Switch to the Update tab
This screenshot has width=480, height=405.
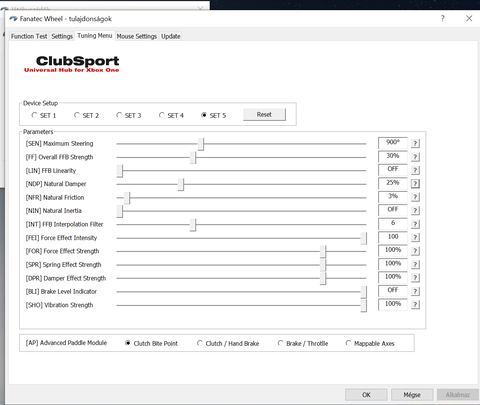pos(171,36)
